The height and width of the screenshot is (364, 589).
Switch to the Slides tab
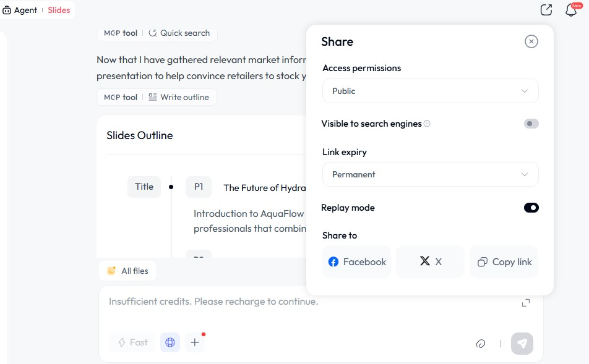click(x=59, y=10)
